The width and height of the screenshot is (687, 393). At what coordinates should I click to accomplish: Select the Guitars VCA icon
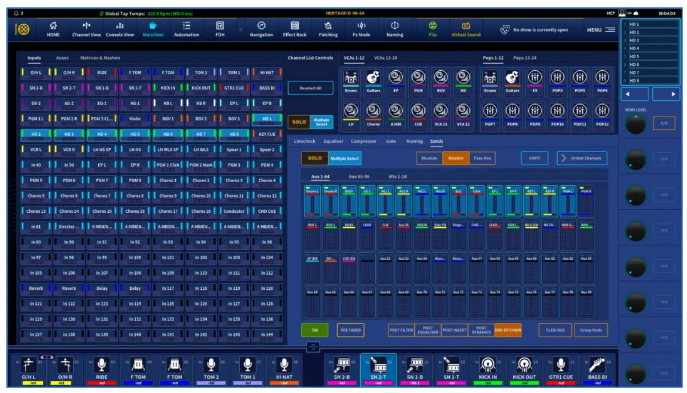(373, 78)
